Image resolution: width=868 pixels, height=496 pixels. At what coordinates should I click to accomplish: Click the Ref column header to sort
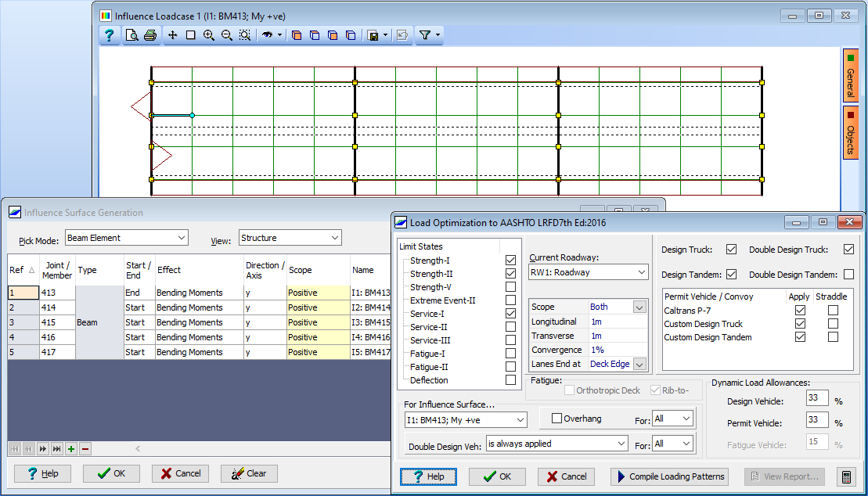(x=23, y=270)
